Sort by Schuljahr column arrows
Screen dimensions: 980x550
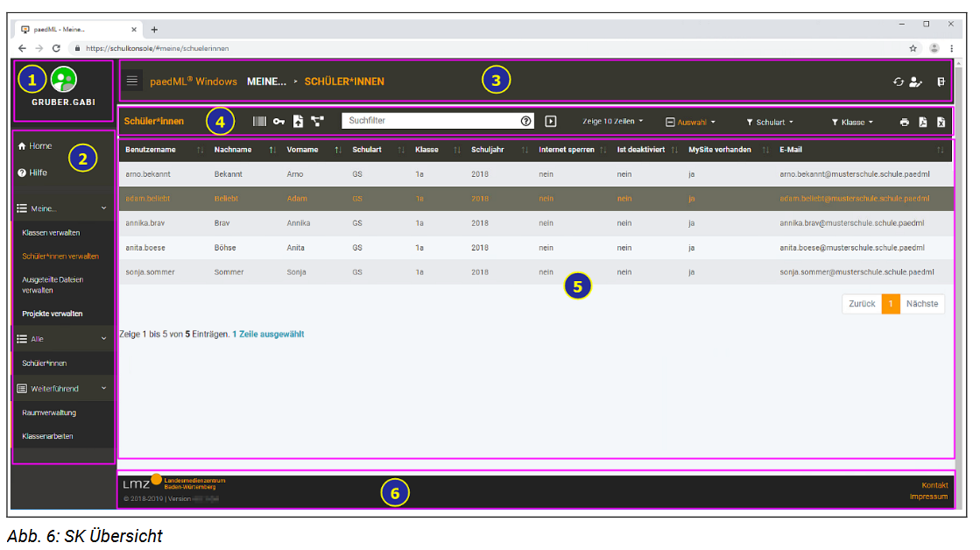[525, 150]
